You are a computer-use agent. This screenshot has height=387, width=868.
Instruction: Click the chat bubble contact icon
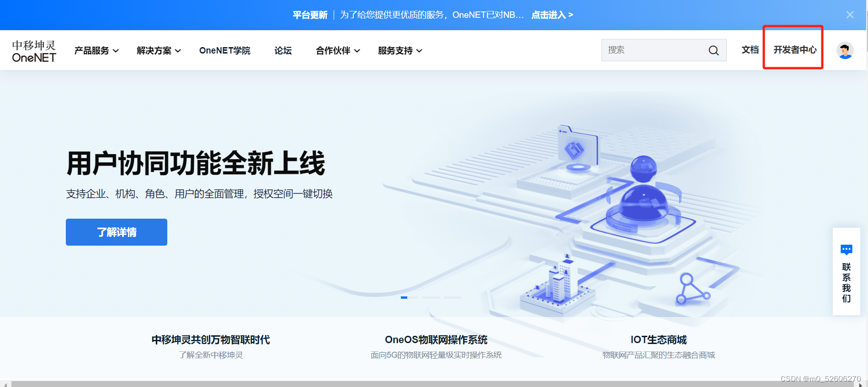pyautogui.click(x=846, y=250)
